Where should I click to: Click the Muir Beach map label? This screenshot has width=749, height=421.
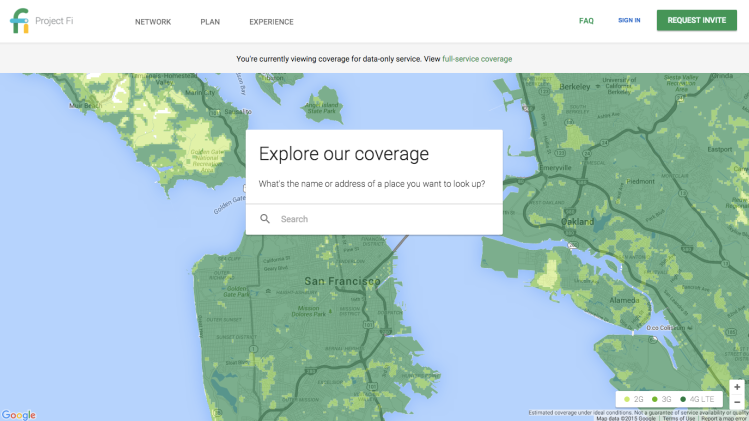86,106
